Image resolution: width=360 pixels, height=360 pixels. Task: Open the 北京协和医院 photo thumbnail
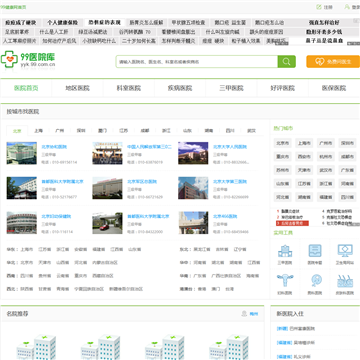click(22, 153)
